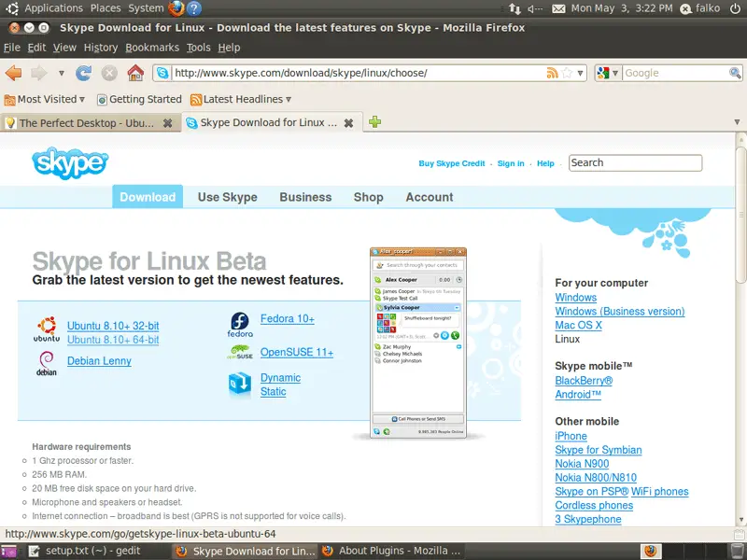Viewport: 747px width, 560px height.
Task: Click the Debian logo icon
Action: pyautogui.click(x=46, y=363)
